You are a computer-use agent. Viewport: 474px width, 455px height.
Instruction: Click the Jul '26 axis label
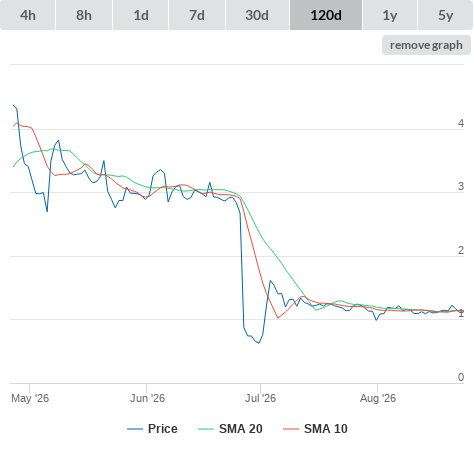pos(260,398)
